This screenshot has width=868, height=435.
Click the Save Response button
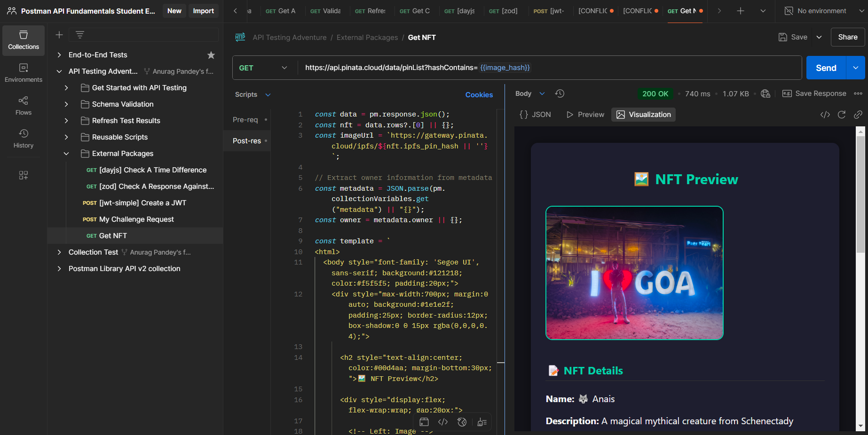[x=814, y=93]
